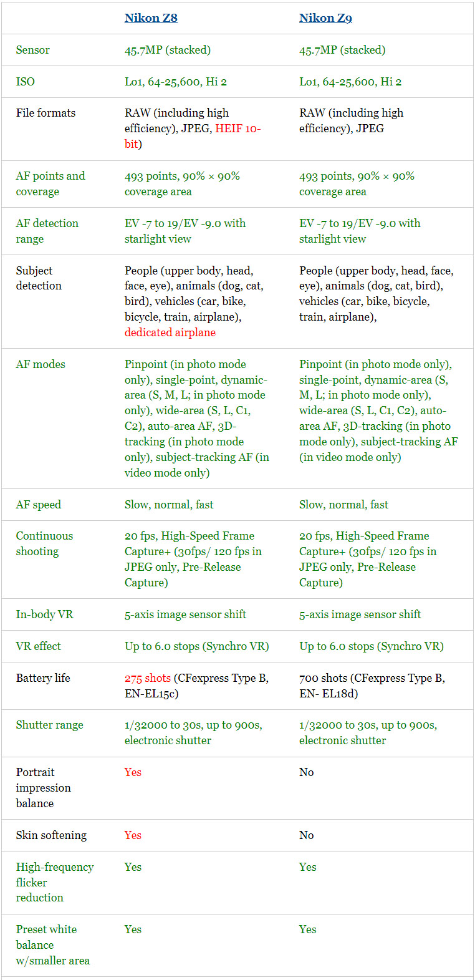Click the ISO row label

pos(26,82)
